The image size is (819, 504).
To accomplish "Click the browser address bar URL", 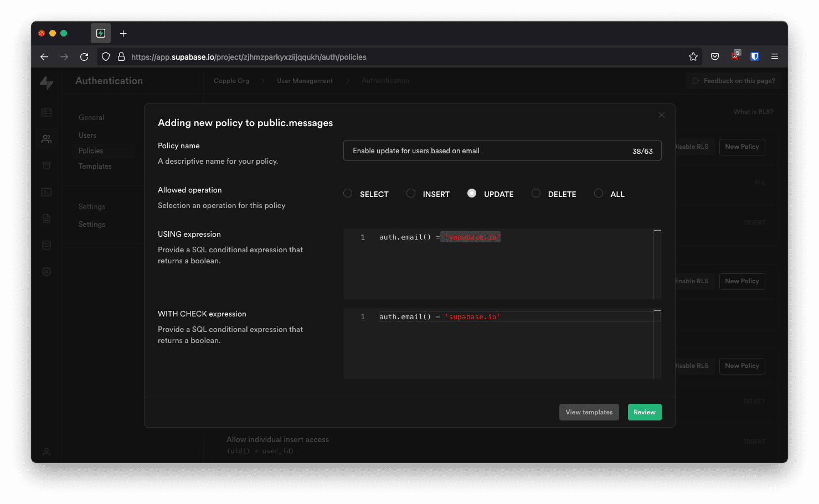I will pyautogui.click(x=249, y=57).
